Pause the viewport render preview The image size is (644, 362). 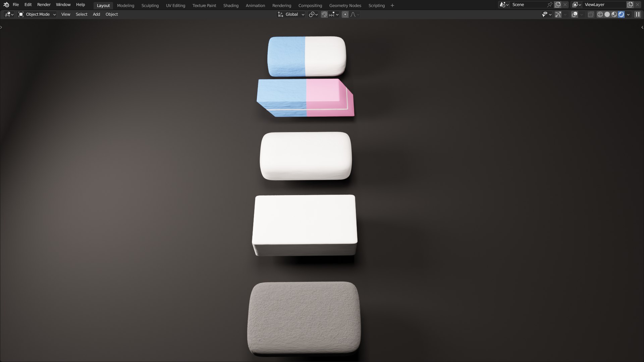coord(638,14)
